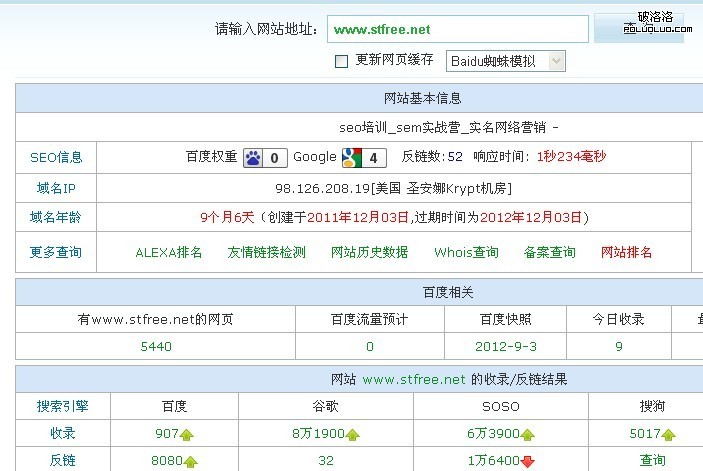Open the ALEXA排名 link
703x471 pixels.
point(169,253)
